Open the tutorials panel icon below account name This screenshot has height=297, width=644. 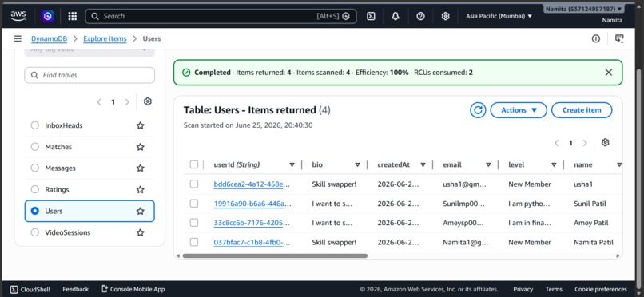619,38
